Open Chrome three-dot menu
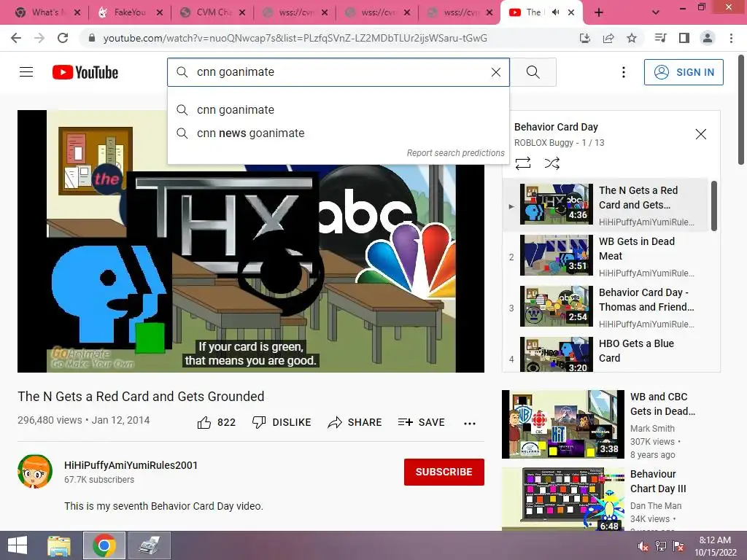This screenshot has height=560, width=747. (x=731, y=38)
